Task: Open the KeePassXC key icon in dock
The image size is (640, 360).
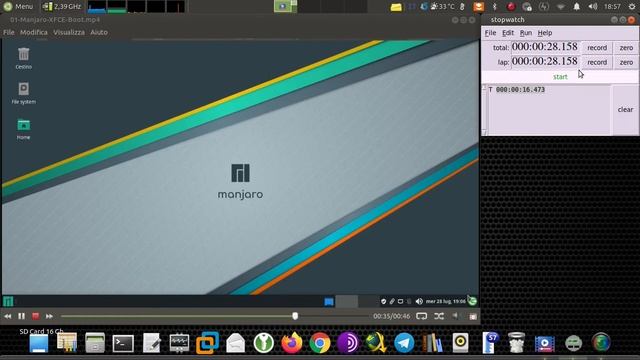Action: (x=263, y=343)
